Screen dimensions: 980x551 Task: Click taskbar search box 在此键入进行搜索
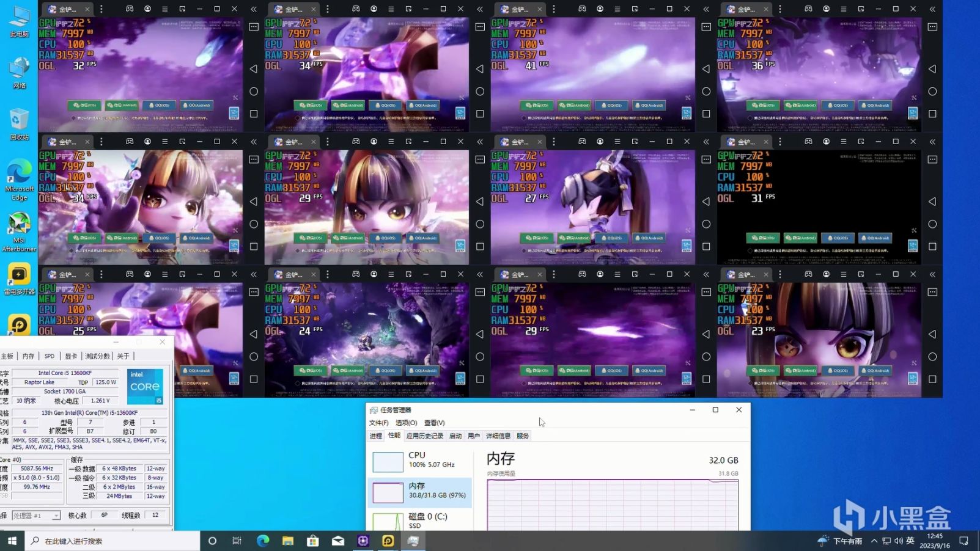point(112,541)
